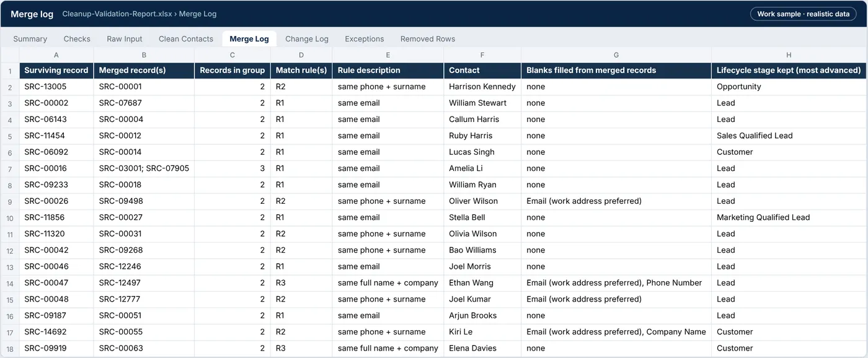Select cell containing Olivia Wilson
The height and width of the screenshot is (358, 868).
pos(482,234)
